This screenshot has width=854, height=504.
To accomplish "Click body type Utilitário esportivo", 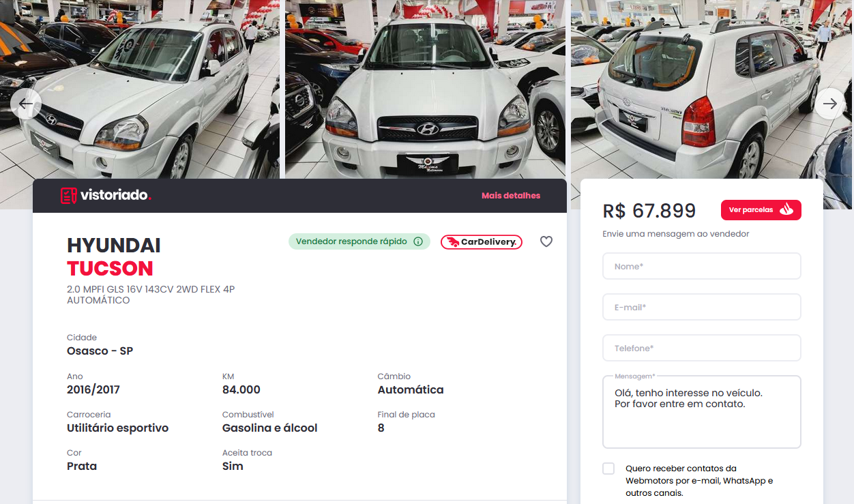I will [x=117, y=428].
